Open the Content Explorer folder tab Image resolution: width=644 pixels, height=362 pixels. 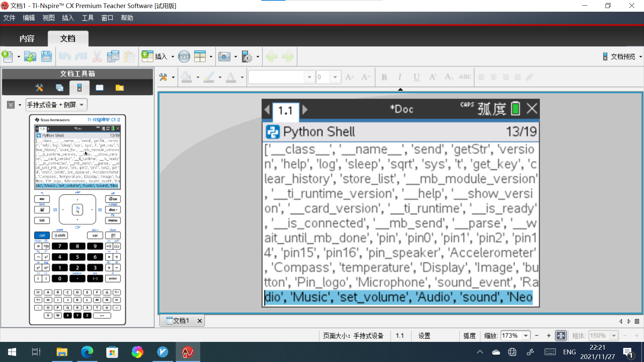click(x=120, y=88)
